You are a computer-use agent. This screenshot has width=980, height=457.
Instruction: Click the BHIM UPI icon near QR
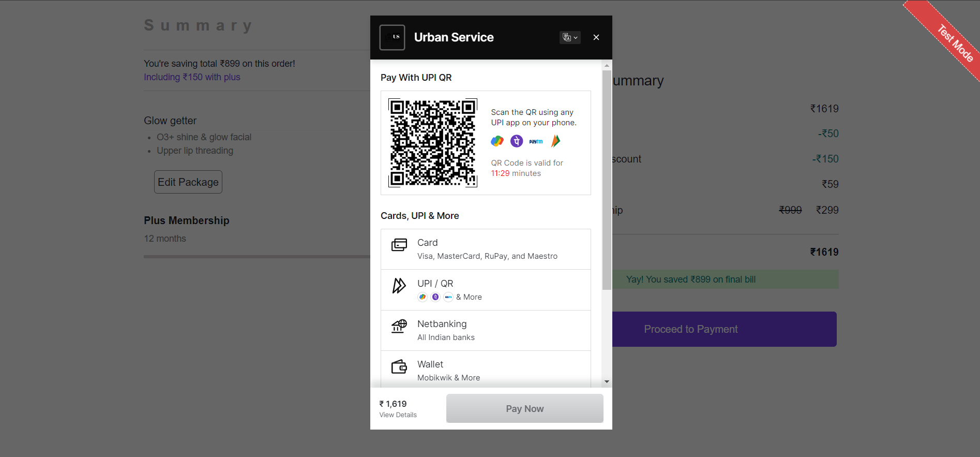click(556, 141)
